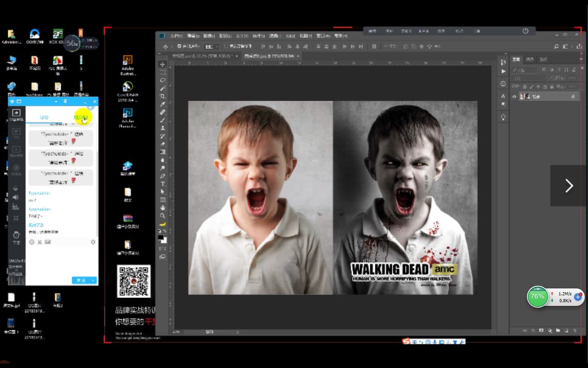588x368 pixels.
Task: Toggle the microphone icon in chat sidebar
Action: click(16, 189)
